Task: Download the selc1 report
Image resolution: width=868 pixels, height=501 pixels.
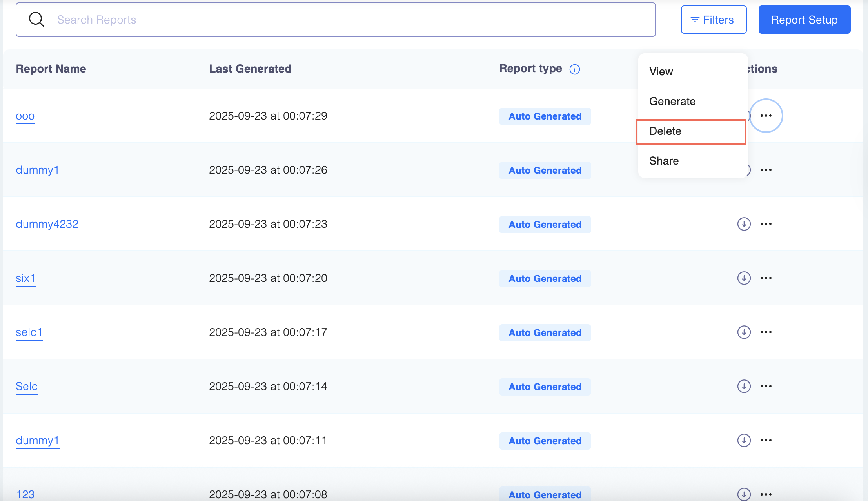Action: [744, 332]
